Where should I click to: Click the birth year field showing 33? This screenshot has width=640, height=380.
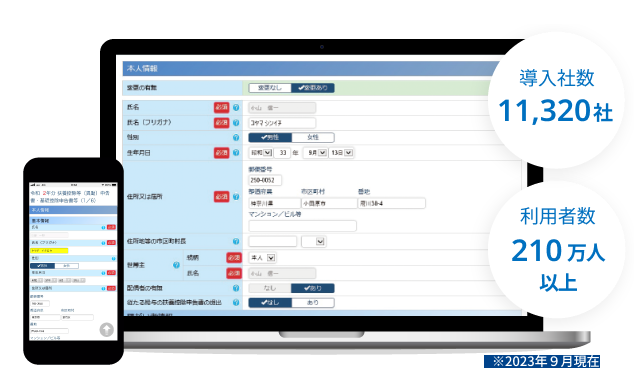pos(282,153)
